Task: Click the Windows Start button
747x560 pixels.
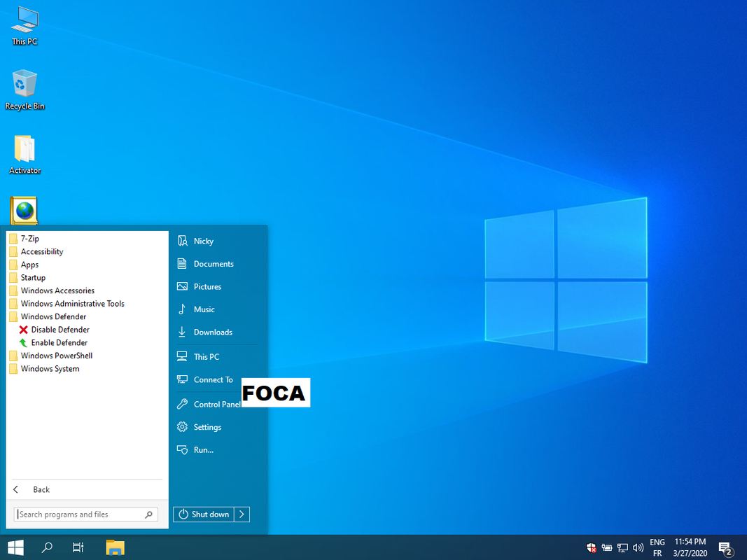Action: (15, 547)
